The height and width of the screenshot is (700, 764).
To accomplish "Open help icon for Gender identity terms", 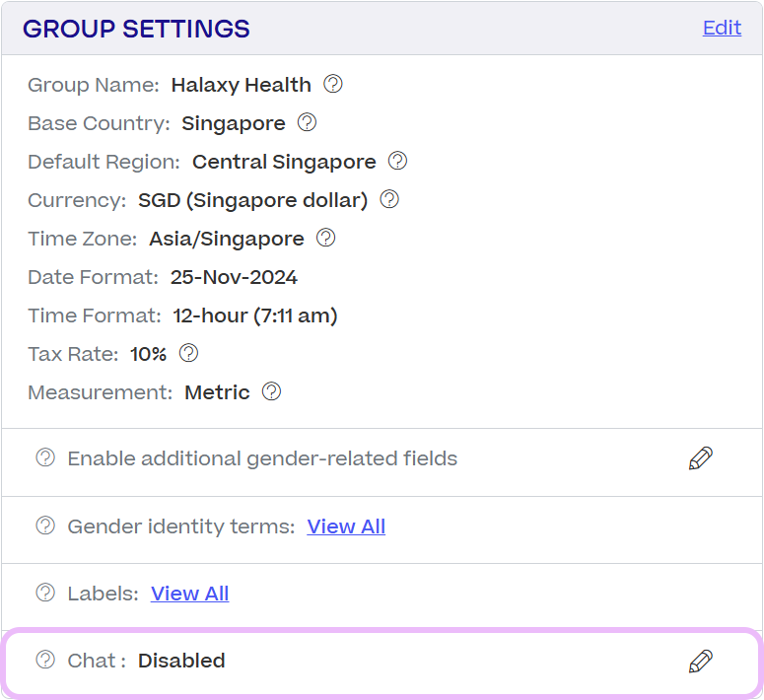I will tap(45, 525).
